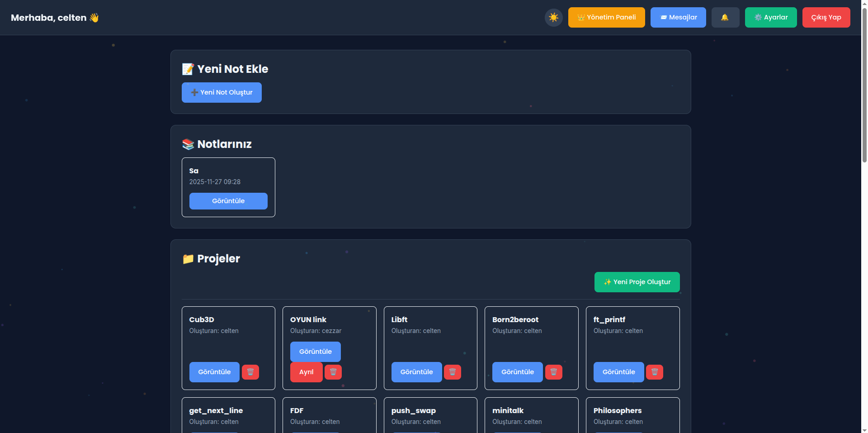868x433 pixels.
Task: Toggle light/dark theme with sun icon
Action: pos(553,18)
